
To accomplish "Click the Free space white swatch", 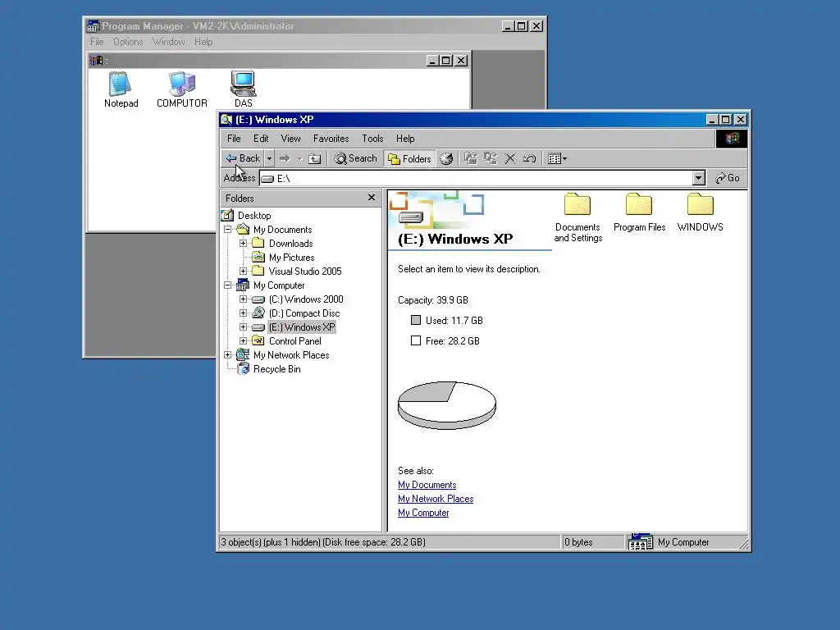I will click(x=416, y=340).
